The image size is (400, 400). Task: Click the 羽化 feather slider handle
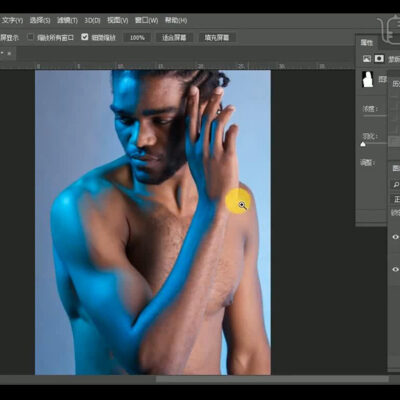pos(363,145)
